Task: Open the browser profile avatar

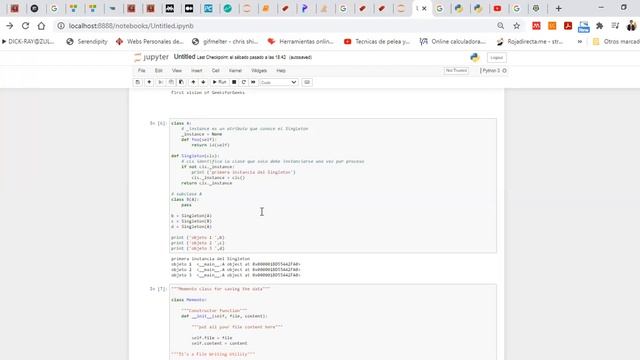Action: pos(631,26)
